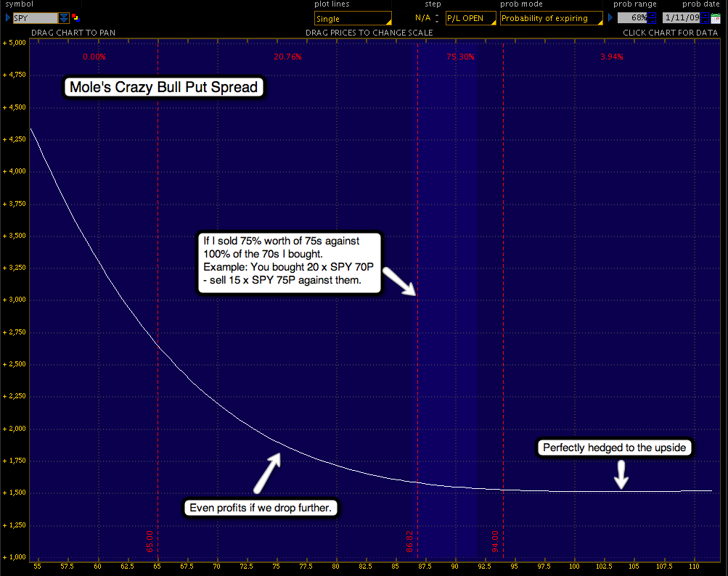Click the red 65.00 price marker

(x=150, y=542)
